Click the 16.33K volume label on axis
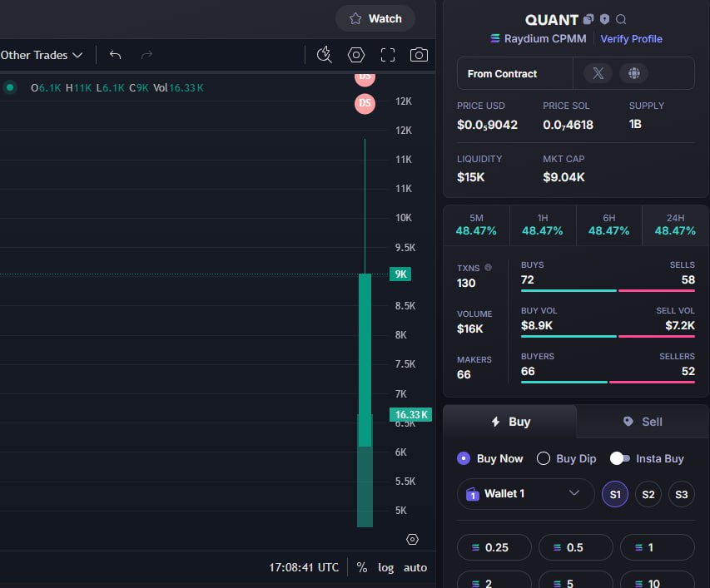Screen dimensions: 710x588 [x=410, y=415]
